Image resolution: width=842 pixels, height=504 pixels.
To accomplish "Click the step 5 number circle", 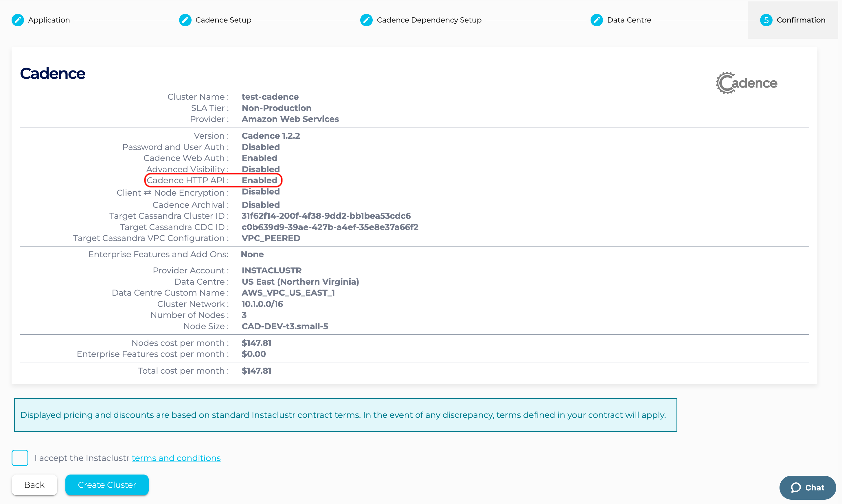I will pyautogui.click(x=766, y=20).
